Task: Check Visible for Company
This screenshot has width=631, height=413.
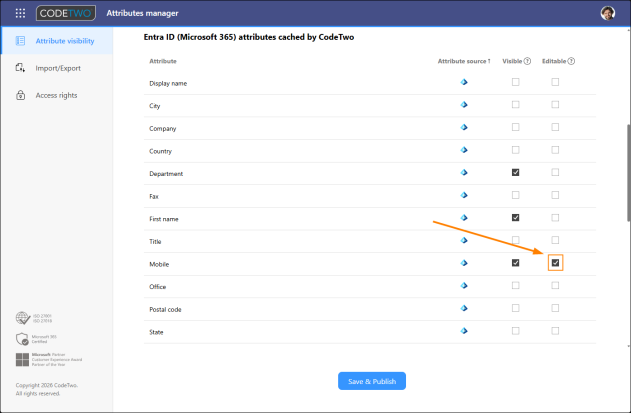Action: (516, 127)
